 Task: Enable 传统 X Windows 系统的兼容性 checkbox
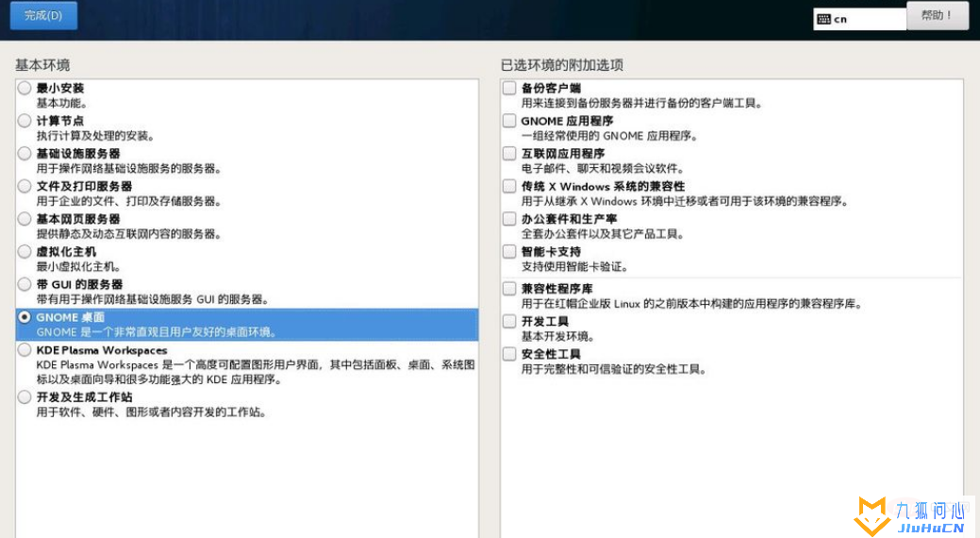(x=509, y=186)
